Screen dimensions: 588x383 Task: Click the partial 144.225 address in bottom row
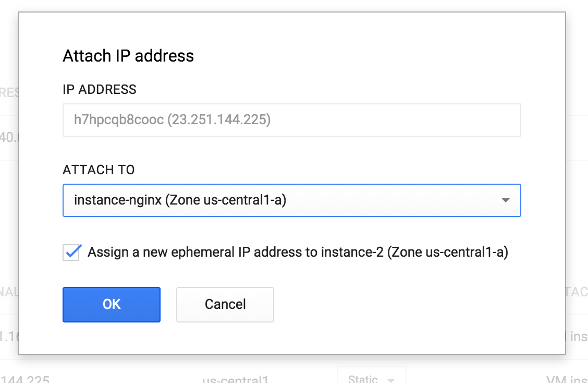(x=24, y=379)
